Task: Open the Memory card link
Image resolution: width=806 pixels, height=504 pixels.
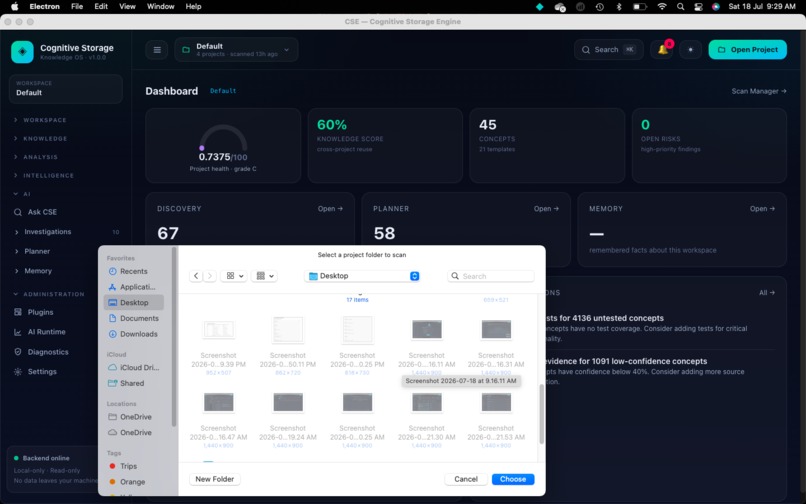Action: 762,209
